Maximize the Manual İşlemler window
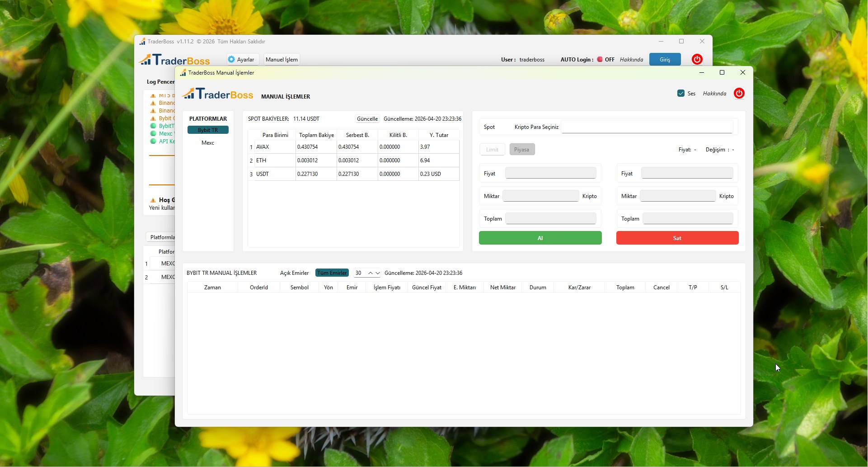Viewport: 868px width, 467px height. (722, 72)
